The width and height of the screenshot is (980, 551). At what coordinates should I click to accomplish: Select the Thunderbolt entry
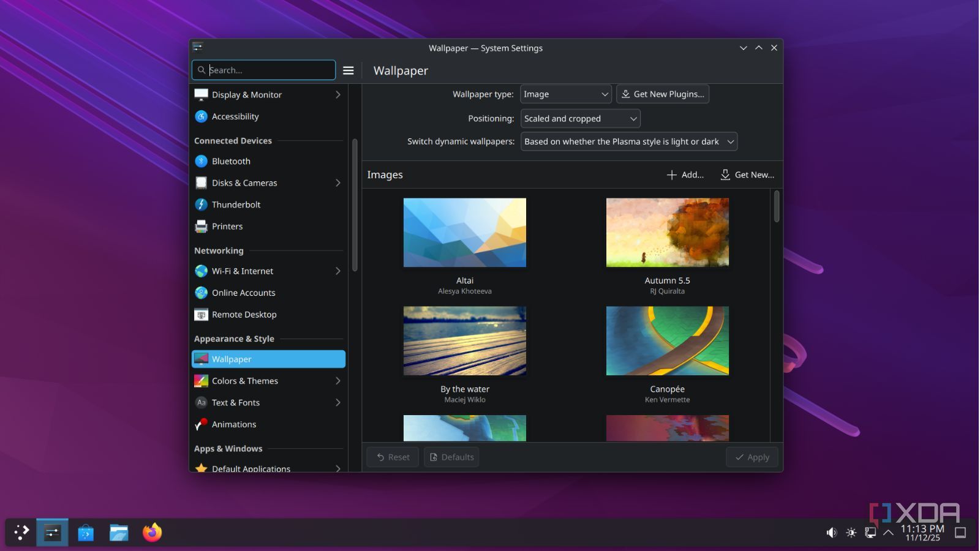pos(269,204)
